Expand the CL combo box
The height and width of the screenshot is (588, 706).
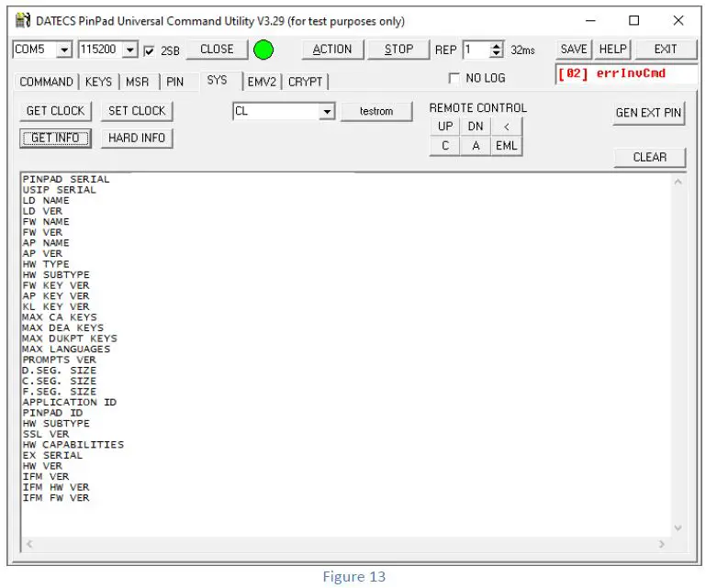(x=327, y=111)
